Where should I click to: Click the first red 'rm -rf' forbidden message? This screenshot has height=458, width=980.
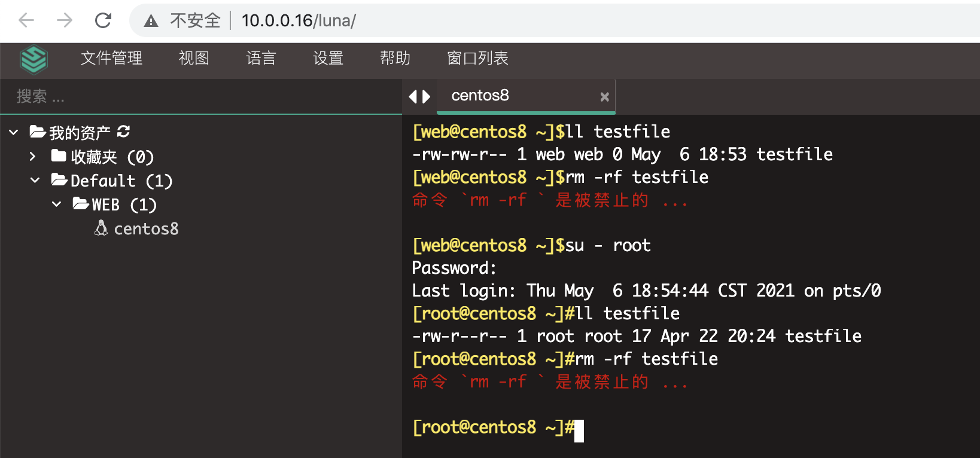click(550, 200)
